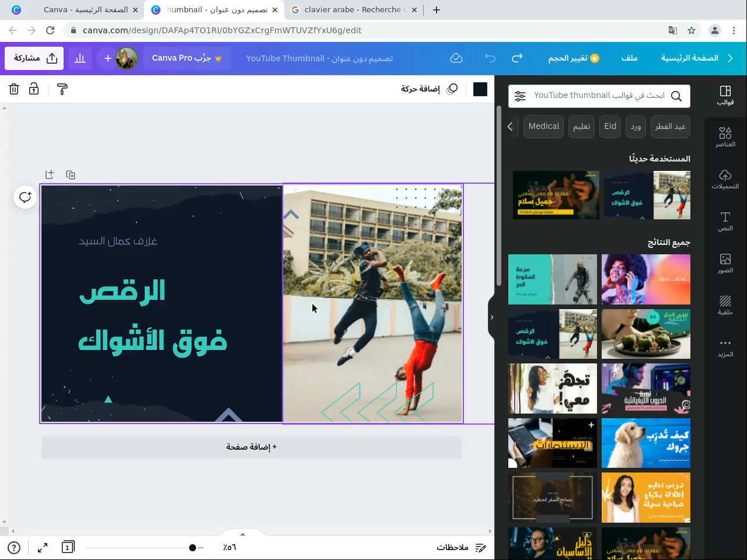Click the undo arrow
This screenshot has height=560, width=747.
tap(490, 58)
